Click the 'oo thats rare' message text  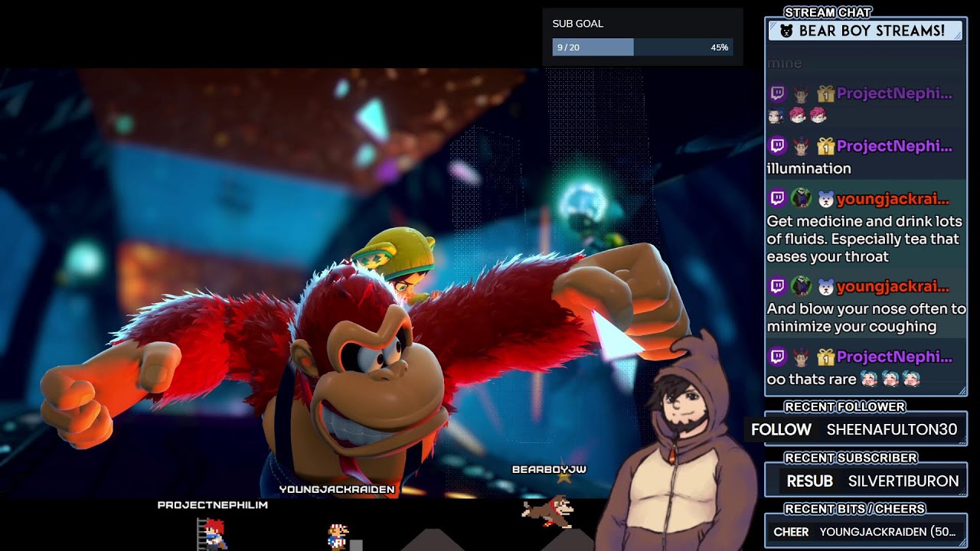[x=812, y=380]
